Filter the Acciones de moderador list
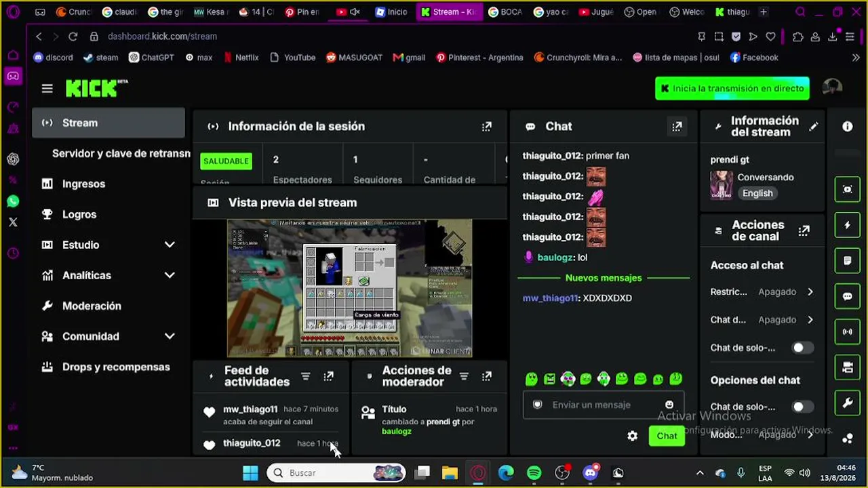 coord(464,376)
